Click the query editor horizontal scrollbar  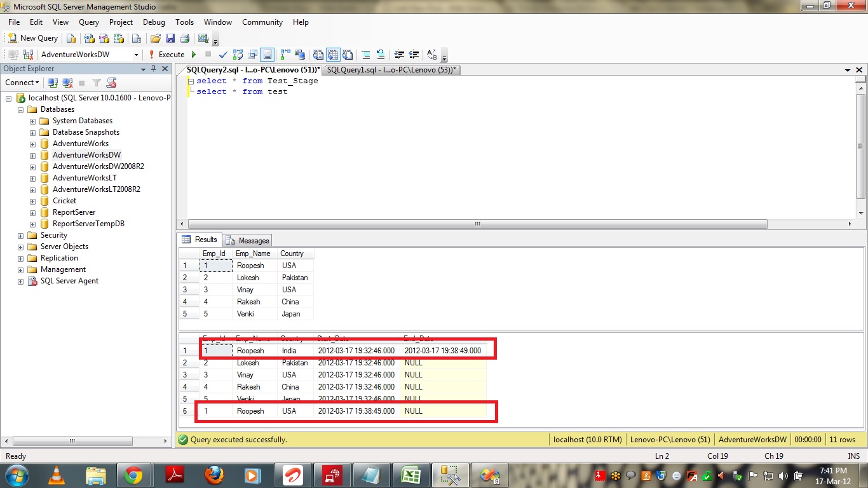[x=477, y=224]
